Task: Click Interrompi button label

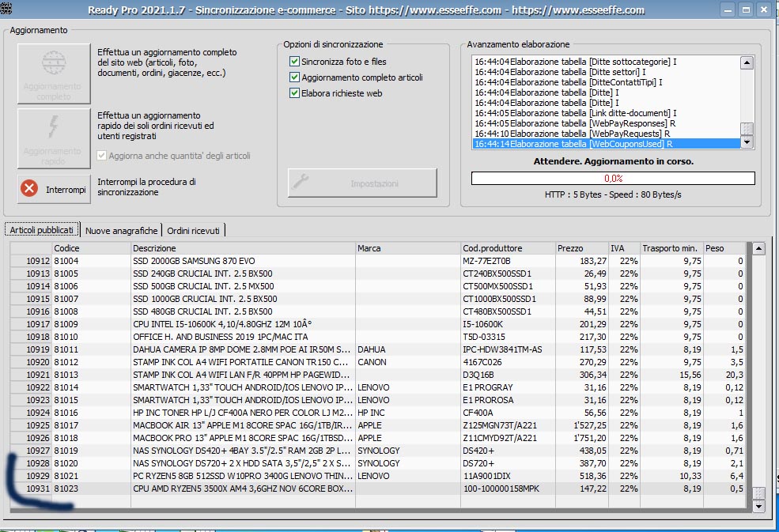Action: (x=66, y=190)
